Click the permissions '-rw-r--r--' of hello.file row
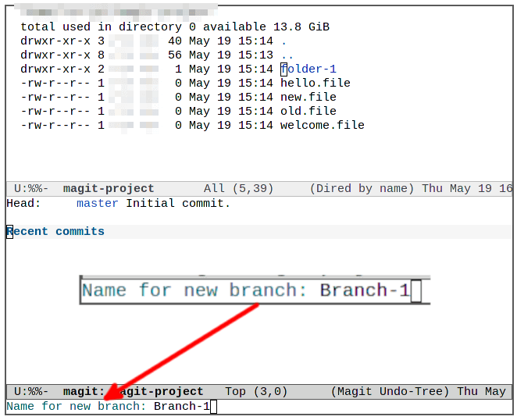The height and width of the screenshot is (420, 517). pos(55,83)
